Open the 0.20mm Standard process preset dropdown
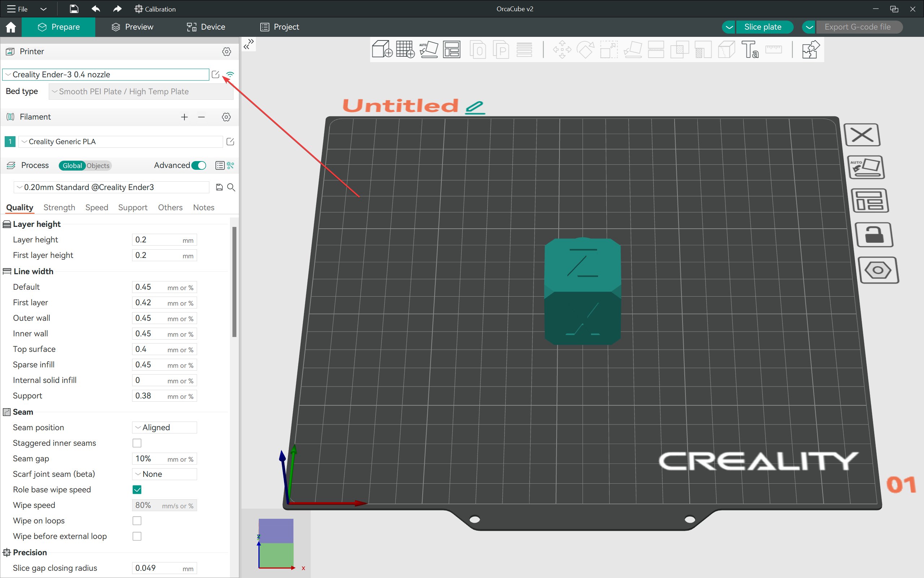This screenshot has height=578, width=924. [112, 187]
